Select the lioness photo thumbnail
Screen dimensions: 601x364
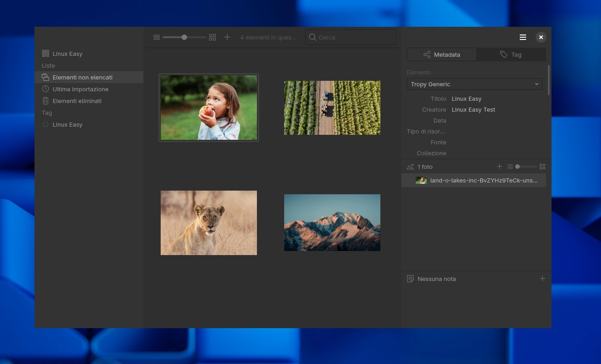[209, 223]
